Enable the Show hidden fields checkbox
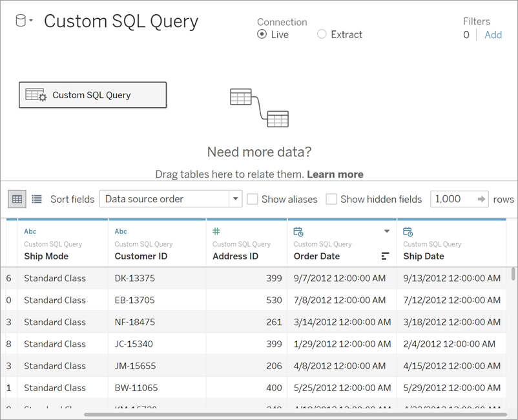518x420 pixels. tap(332, 199)
